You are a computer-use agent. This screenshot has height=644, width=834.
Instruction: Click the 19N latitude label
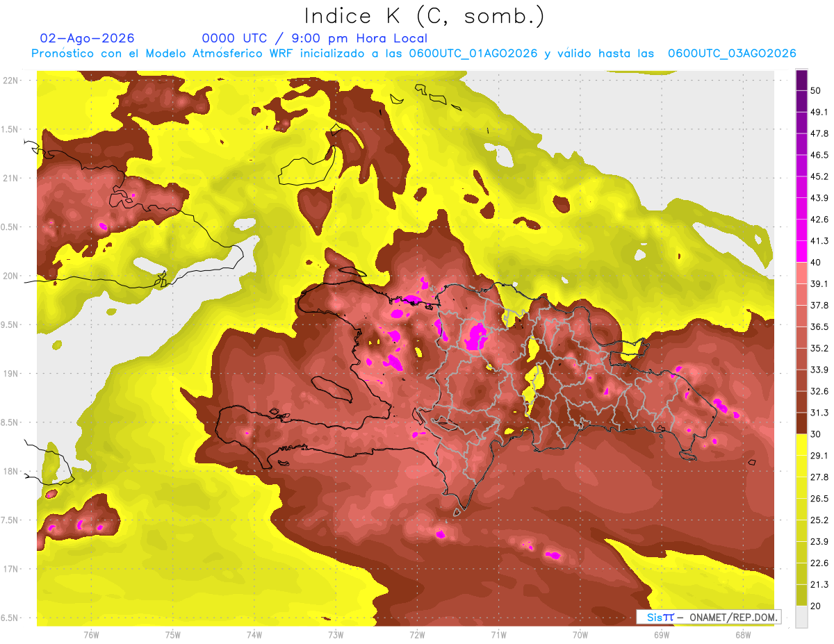(x=11, y=373)
